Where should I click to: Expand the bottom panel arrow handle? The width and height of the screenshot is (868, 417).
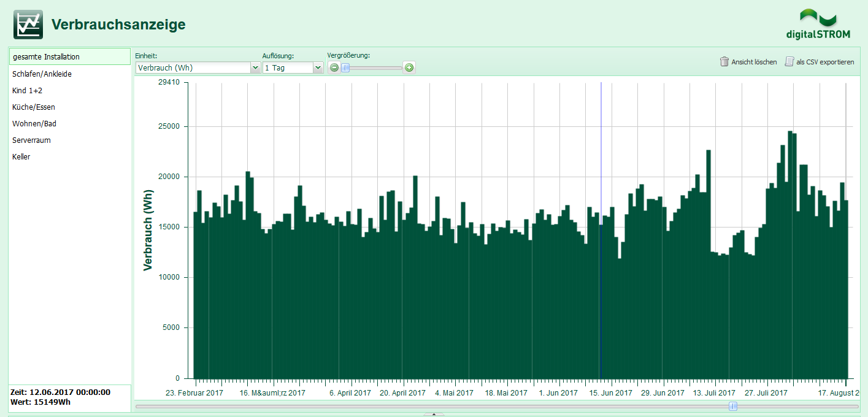(434, 415)
